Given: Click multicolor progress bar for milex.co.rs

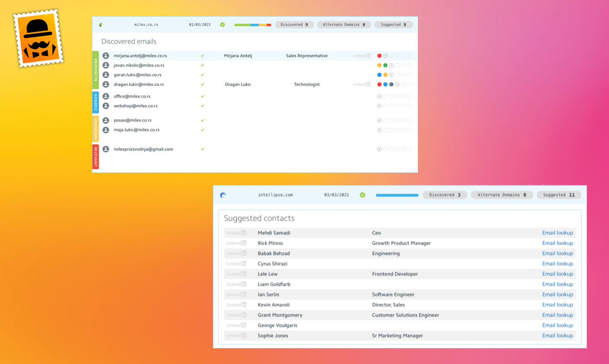Looking at the screenshot, I should point(253,25).
